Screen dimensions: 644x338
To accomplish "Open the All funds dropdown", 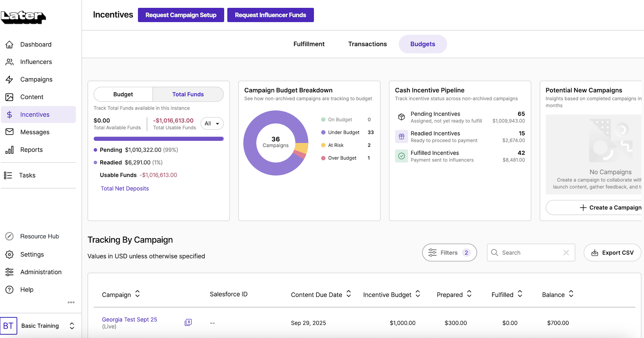I will point(212,123).
